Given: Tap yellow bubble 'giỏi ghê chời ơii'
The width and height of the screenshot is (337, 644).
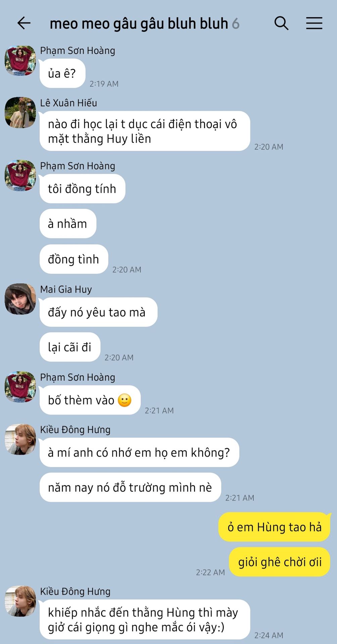Looking at the screenshot, I should (x=280, y=562).
